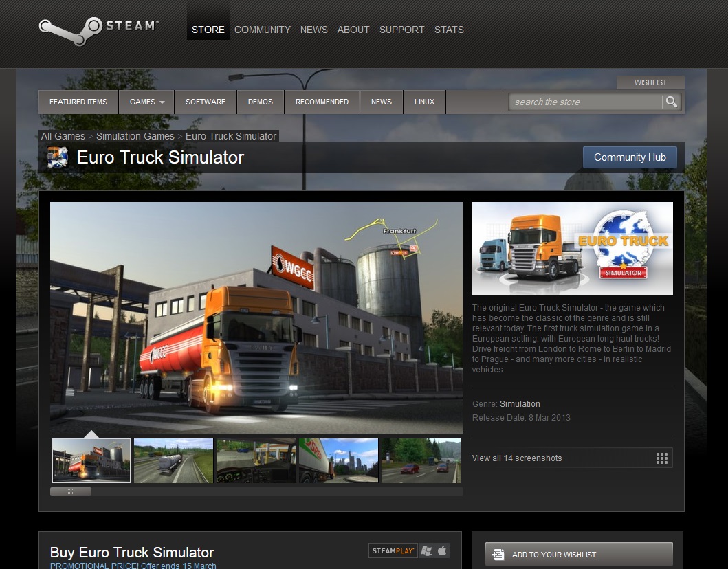Image resolution: width=728 pixels, height=569 pixels.
Task: Select the highway tanker trailer thumbnail
Action: tap(174, 461)
